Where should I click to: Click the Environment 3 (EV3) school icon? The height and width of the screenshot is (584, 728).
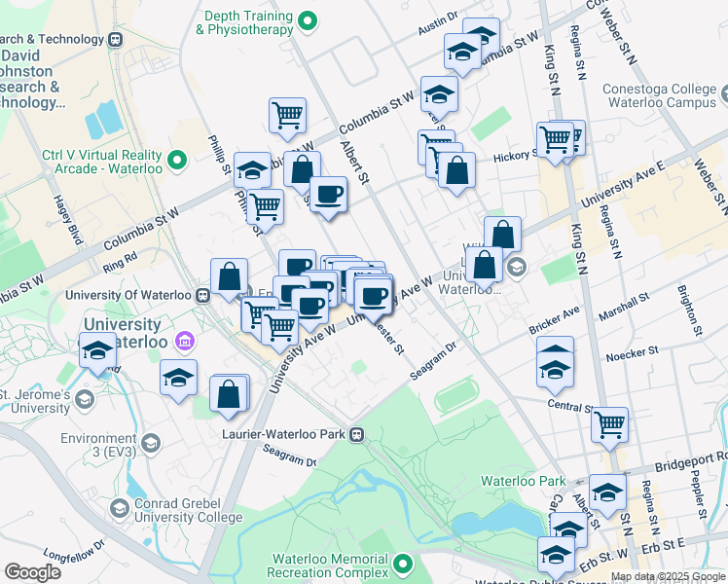click(x=151, y=443)
